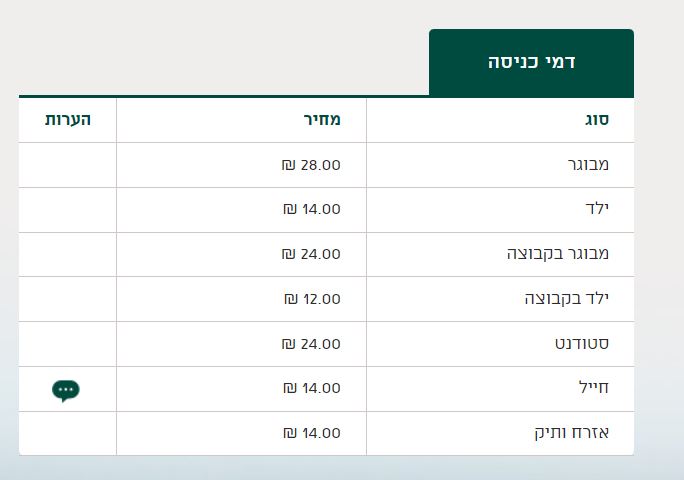Select the דמי כניסה tab
This screenshot has height=480, width=684.
pos(531,62)
